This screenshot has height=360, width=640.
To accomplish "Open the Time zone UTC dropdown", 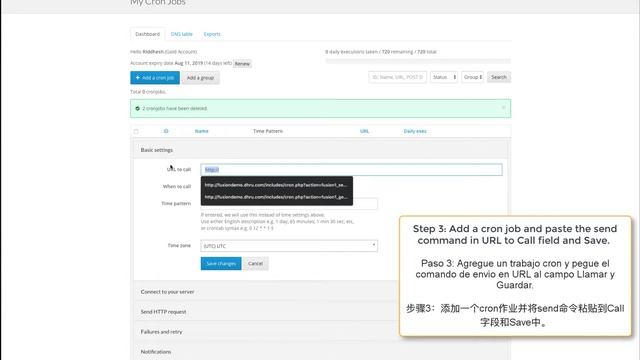I will 289,246.
